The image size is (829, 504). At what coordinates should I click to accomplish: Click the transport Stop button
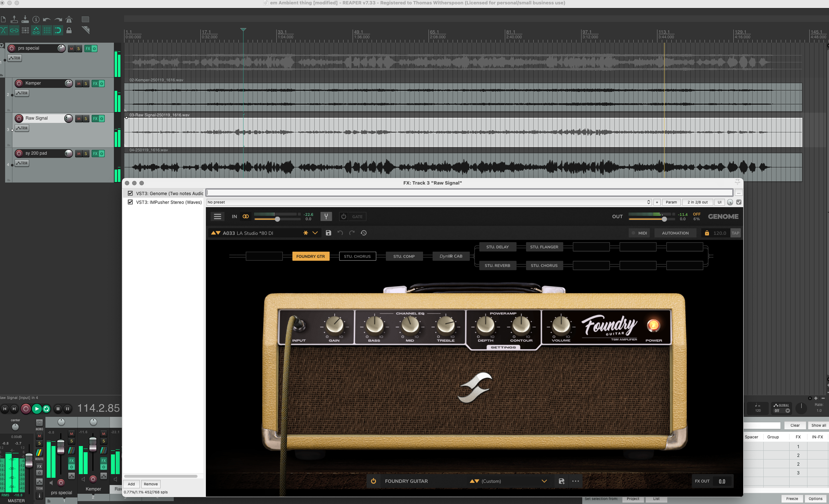tap(58, 409)
